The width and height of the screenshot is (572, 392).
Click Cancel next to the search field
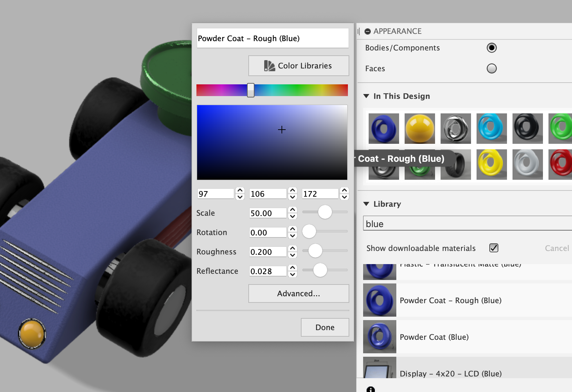pyautogui.click(x=556, y=248)
